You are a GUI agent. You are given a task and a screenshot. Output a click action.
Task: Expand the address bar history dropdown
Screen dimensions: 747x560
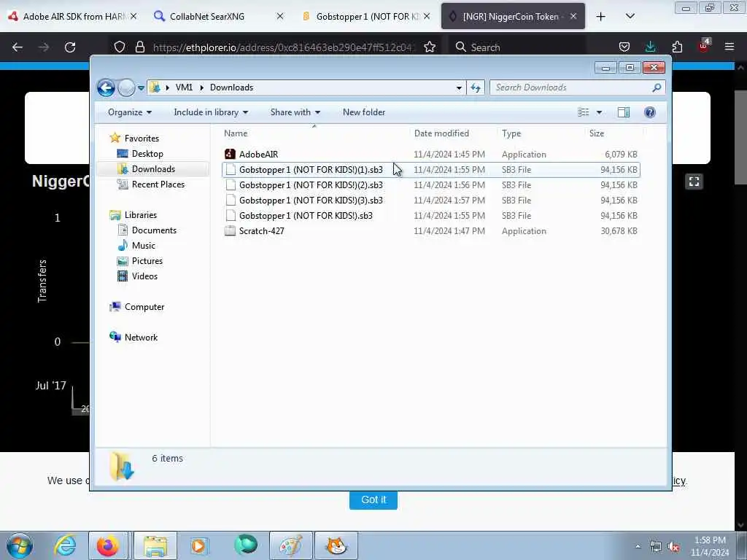(459, 87)
